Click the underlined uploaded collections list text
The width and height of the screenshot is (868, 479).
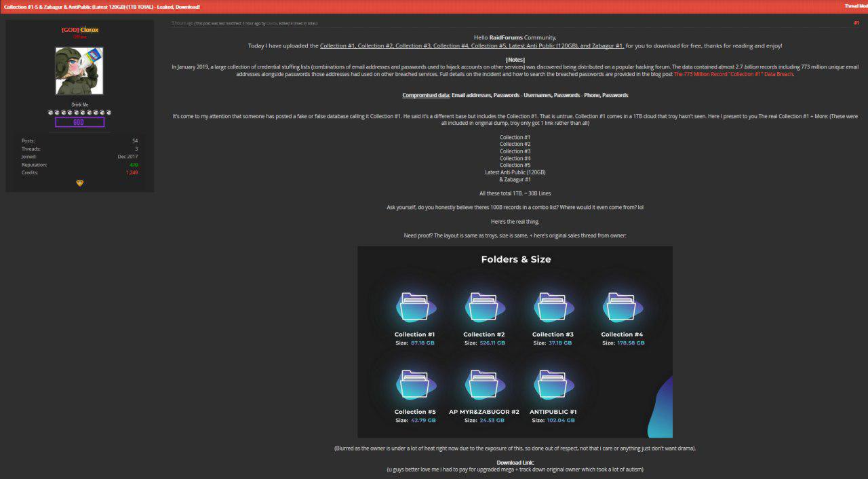472,46
